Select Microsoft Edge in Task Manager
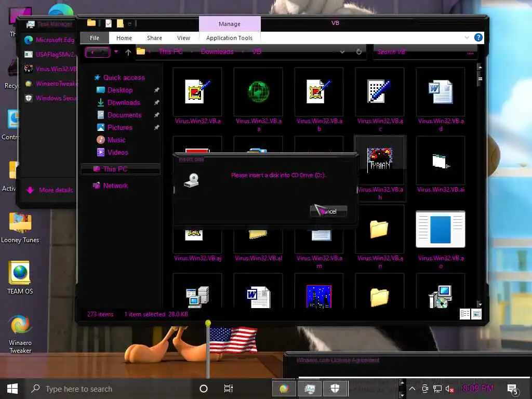This screenshot has width=532, height=399. [49, 40]
